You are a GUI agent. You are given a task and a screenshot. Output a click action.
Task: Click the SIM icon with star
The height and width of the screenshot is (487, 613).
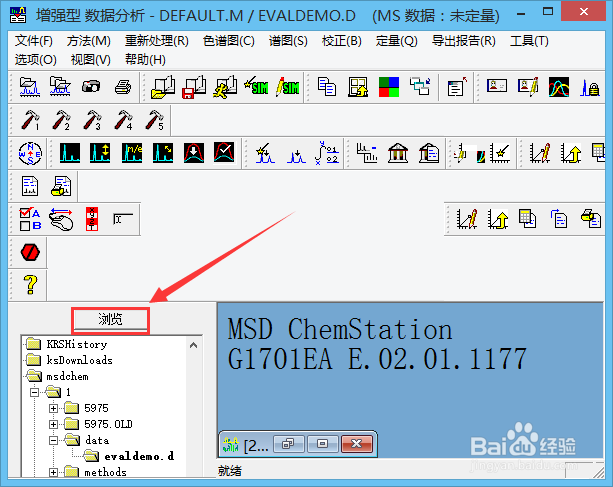(x=256, y=86)
